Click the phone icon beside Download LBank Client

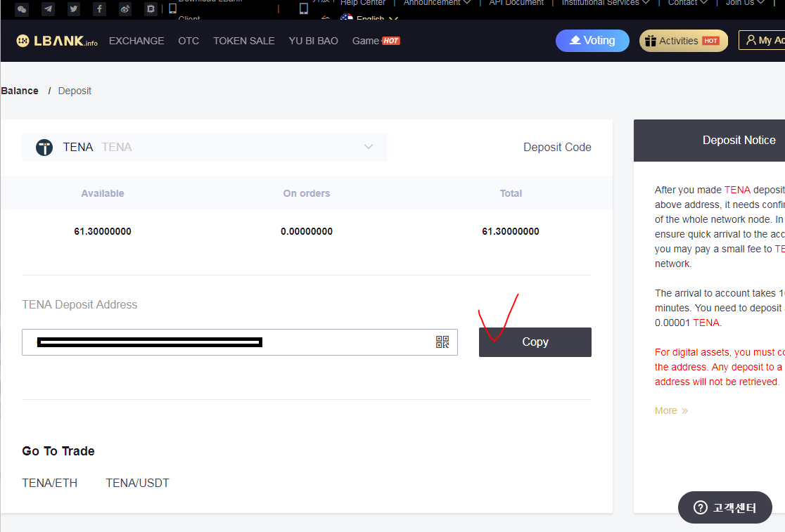point(173,8)
